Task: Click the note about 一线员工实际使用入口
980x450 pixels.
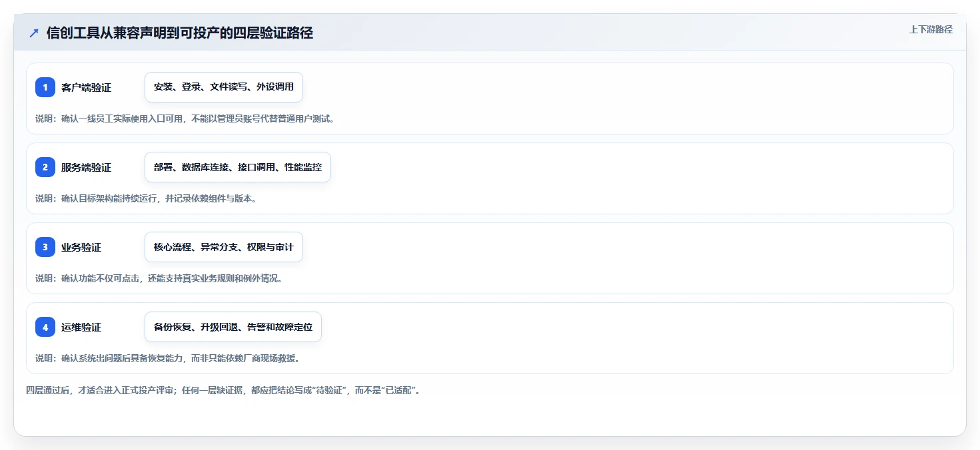Action: [x=185, y=118]
